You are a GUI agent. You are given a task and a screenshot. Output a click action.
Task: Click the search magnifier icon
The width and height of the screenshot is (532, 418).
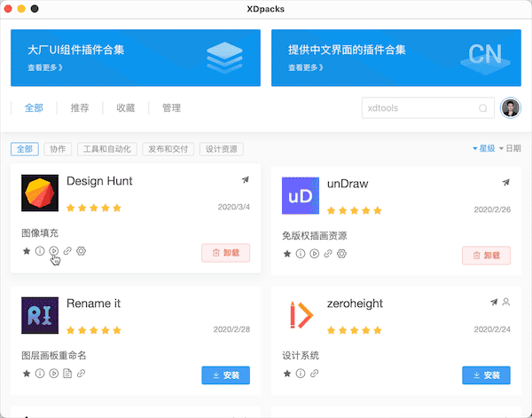tap(483, 108)
